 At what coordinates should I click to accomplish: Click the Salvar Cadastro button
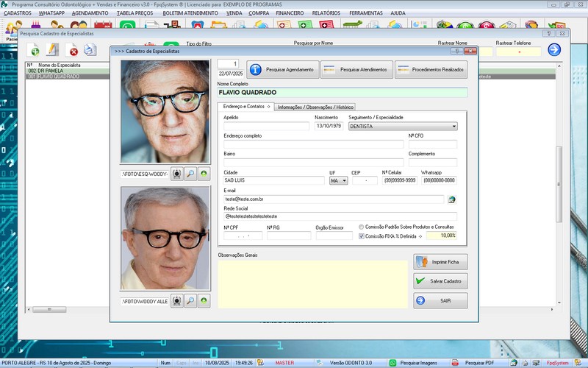[x=440, y=280]
